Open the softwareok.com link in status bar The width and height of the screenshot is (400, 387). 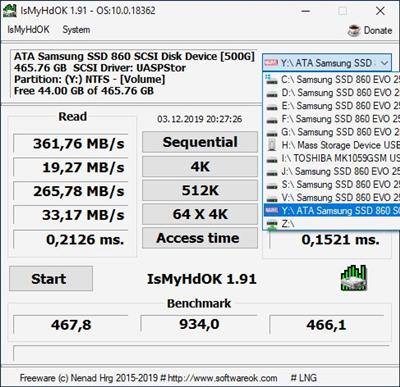point(222,378)
